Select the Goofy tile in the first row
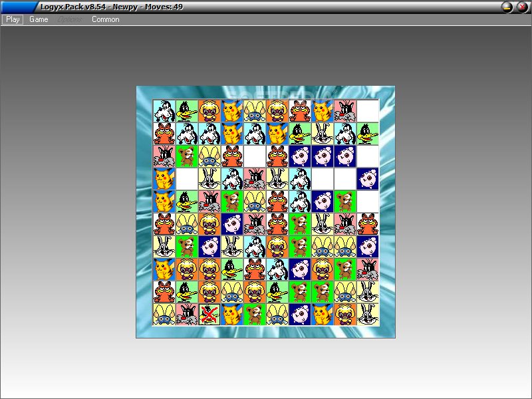 [164, 111]
